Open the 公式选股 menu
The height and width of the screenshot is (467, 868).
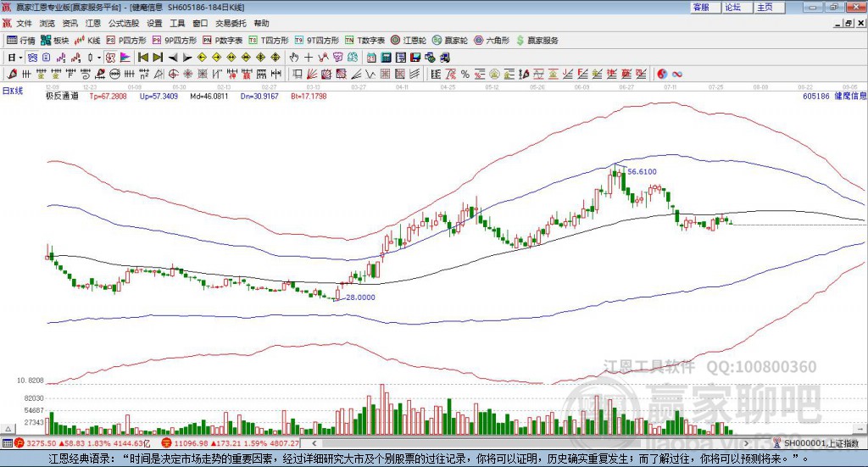[x=124, y=23]
